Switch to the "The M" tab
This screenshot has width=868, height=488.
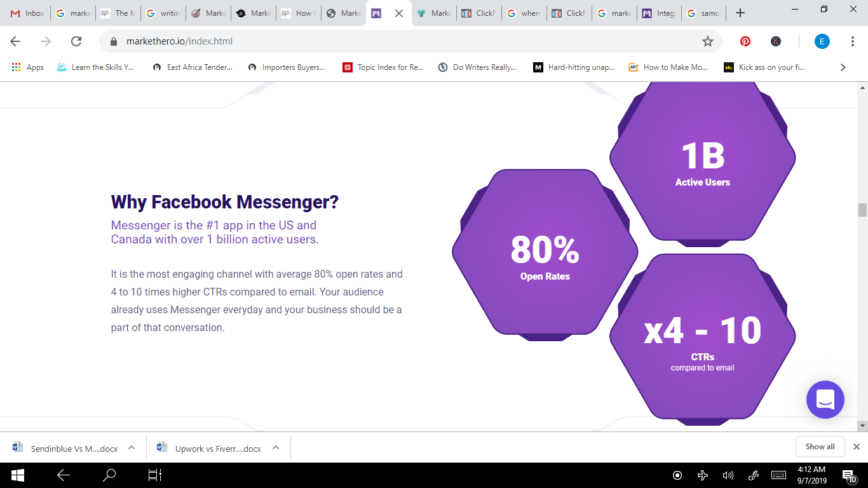click(118, 13)
